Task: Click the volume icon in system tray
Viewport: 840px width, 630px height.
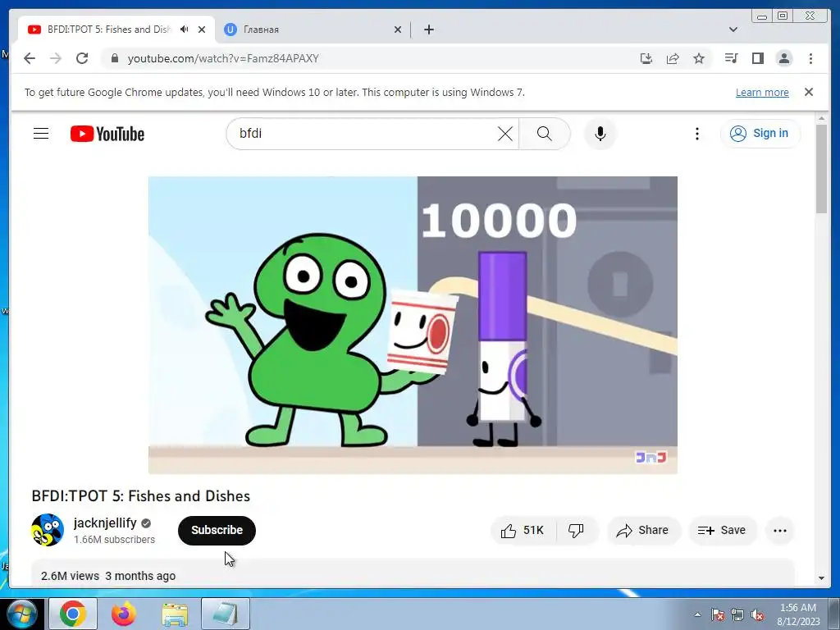Action: pyautogui.click(x=757, y=615)
